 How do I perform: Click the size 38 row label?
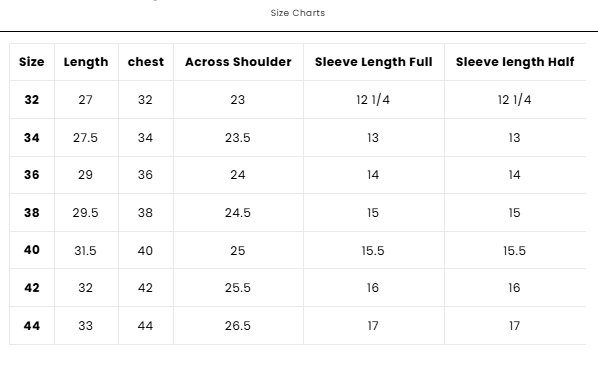point(32,212)
